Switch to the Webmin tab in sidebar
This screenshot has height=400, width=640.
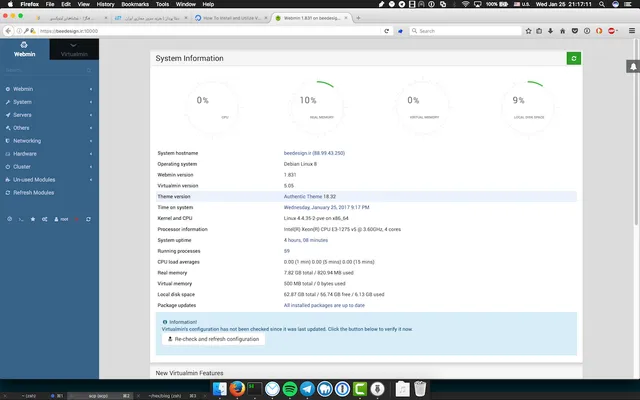point(24,49)
